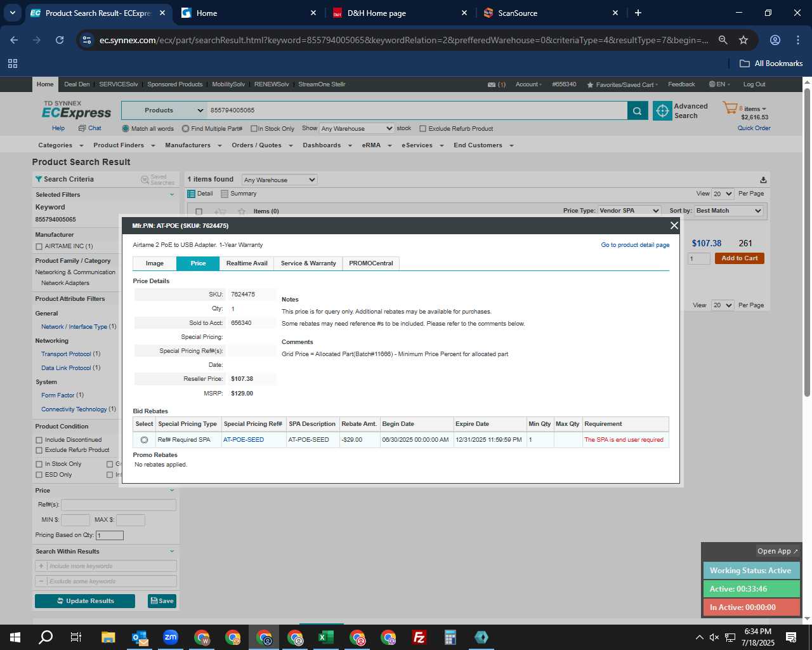Check Exclude Refurb Product in header
Viewport: 812px width, 650px height.
coord(422,129)
